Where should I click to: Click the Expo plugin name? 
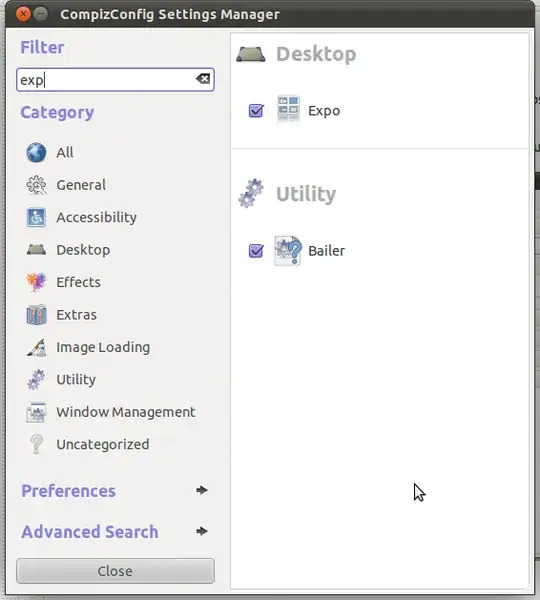click(x=324, y=111)
